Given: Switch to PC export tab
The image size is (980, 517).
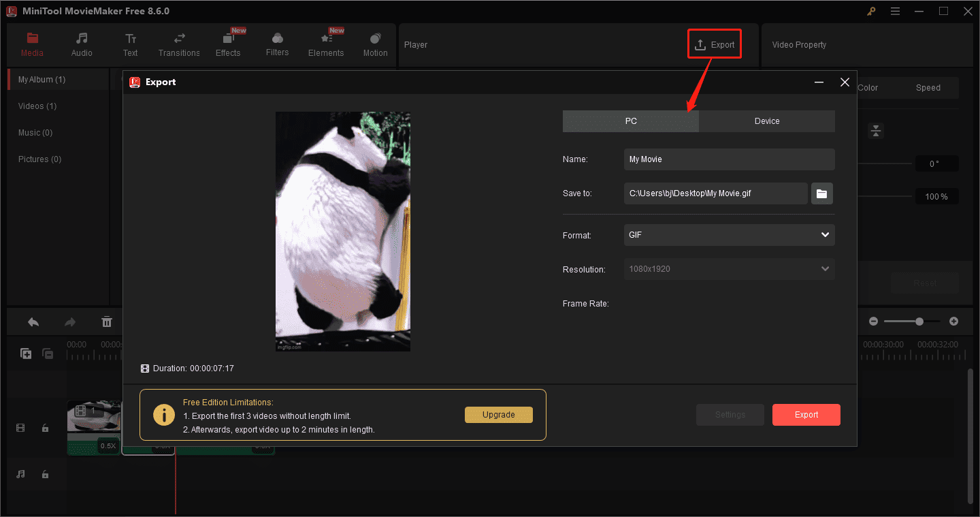Looking at the screenshot, I should [631, 121].
